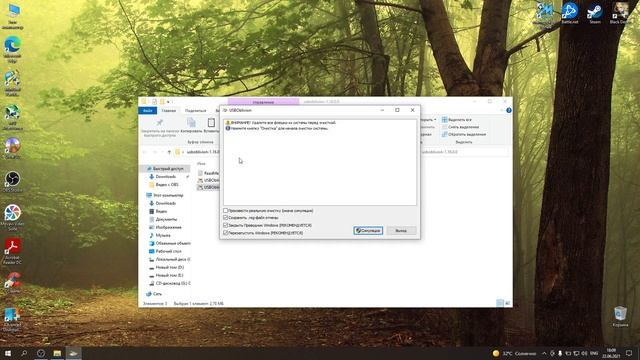Viewport: 640px width, 360px height.
Task: Open Recycle Bin on desktop
Action: (620, 317)
